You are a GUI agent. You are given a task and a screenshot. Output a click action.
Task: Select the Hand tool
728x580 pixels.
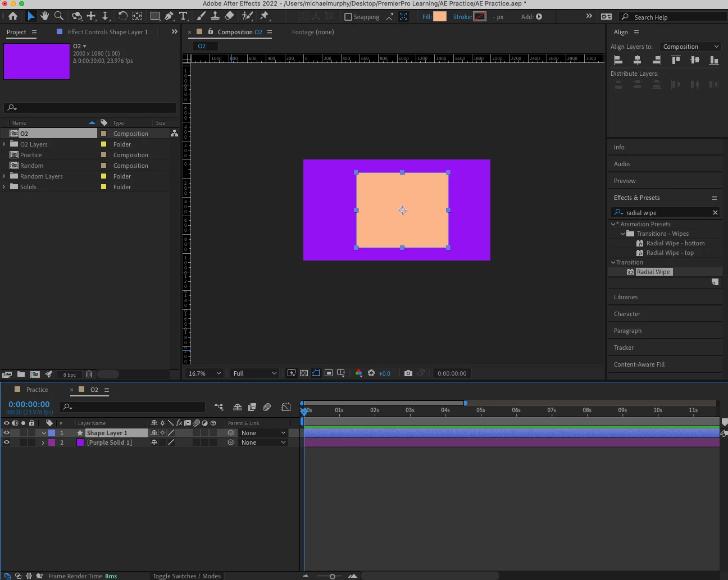[45, 16]
